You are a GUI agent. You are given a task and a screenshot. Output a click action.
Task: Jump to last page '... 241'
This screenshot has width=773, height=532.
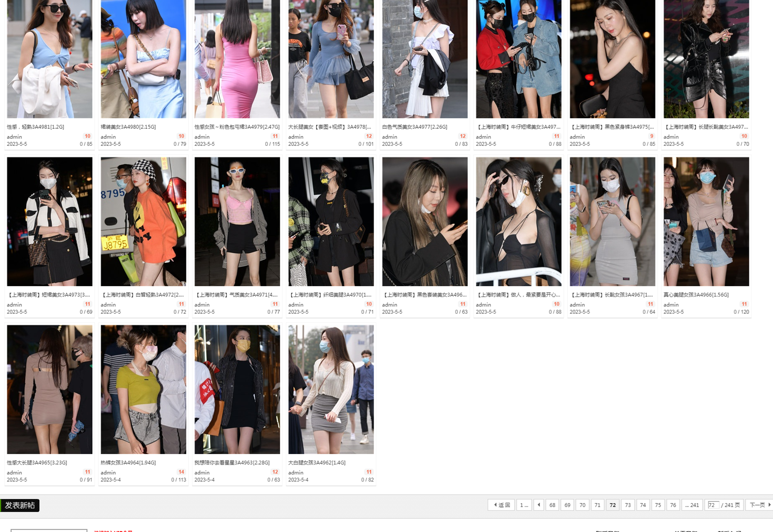[692, 505]
